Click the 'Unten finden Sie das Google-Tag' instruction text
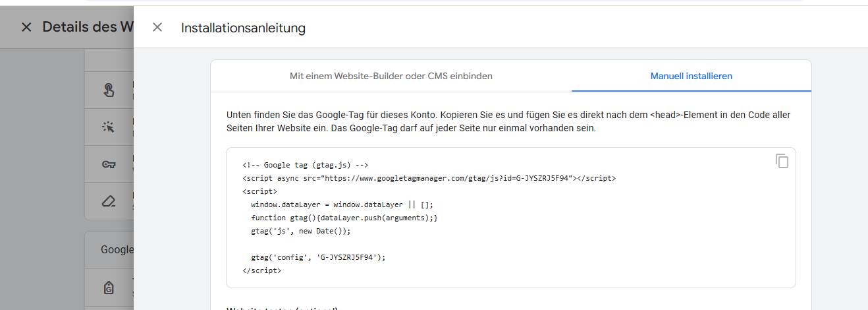This screenshot has height=310, width=868. click(x=508, y=121)
